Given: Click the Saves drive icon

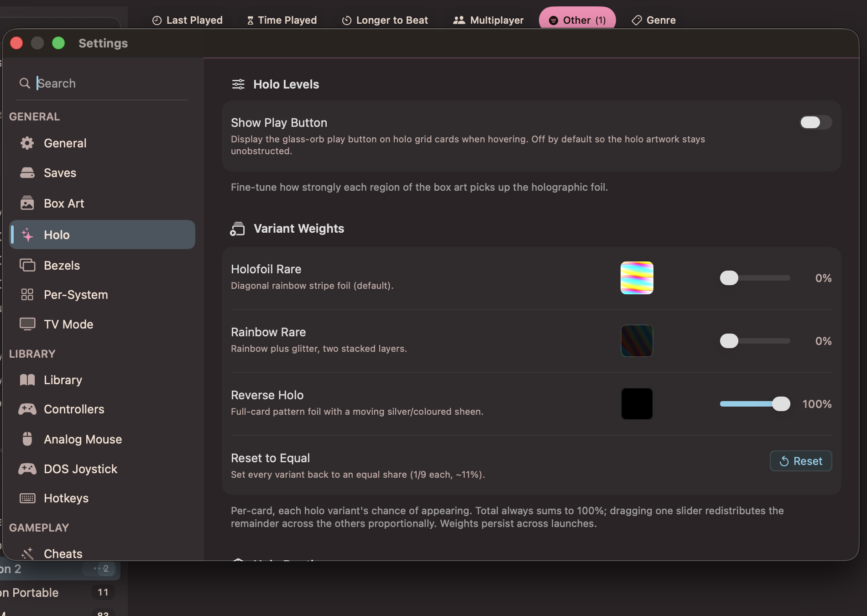Looking at the screenshot, I should pos(27,173).
